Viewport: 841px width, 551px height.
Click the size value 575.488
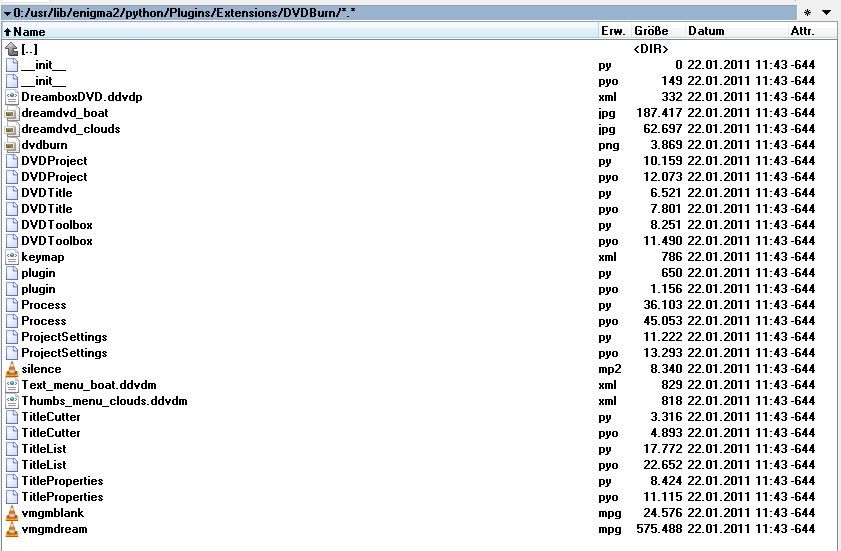click(x=659, y=529)
